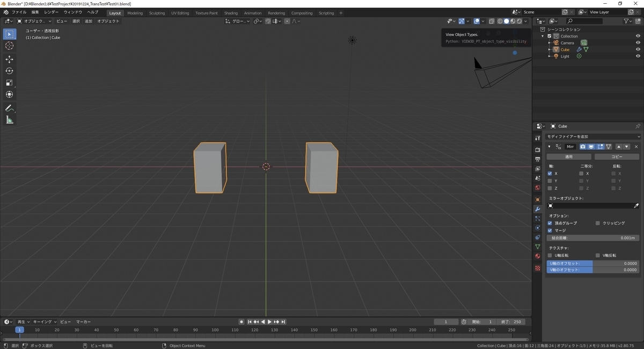Open the Tool properties tab
The width and height of the screenshot is (644, 349).
tap(538, 138)
